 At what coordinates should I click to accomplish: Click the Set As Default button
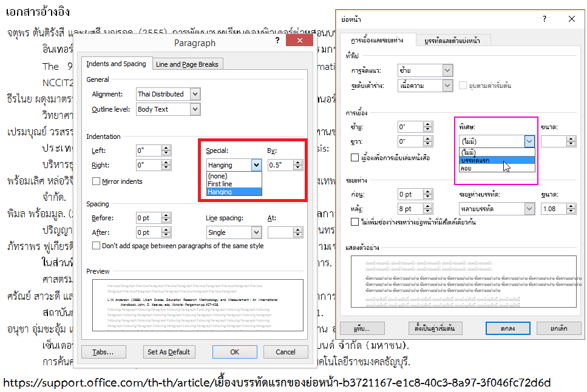pos(169,352)
